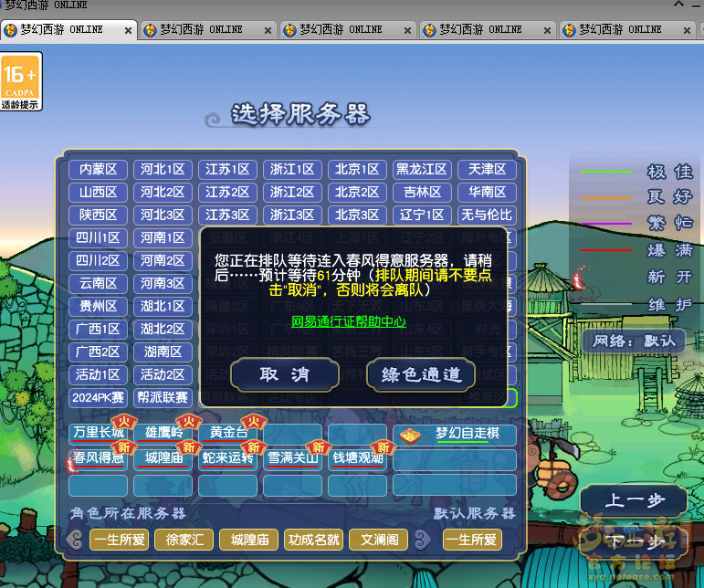Choose the 蛇来运转 server
The height and width of the screenshot is (588, 704).
coord(227,458)
